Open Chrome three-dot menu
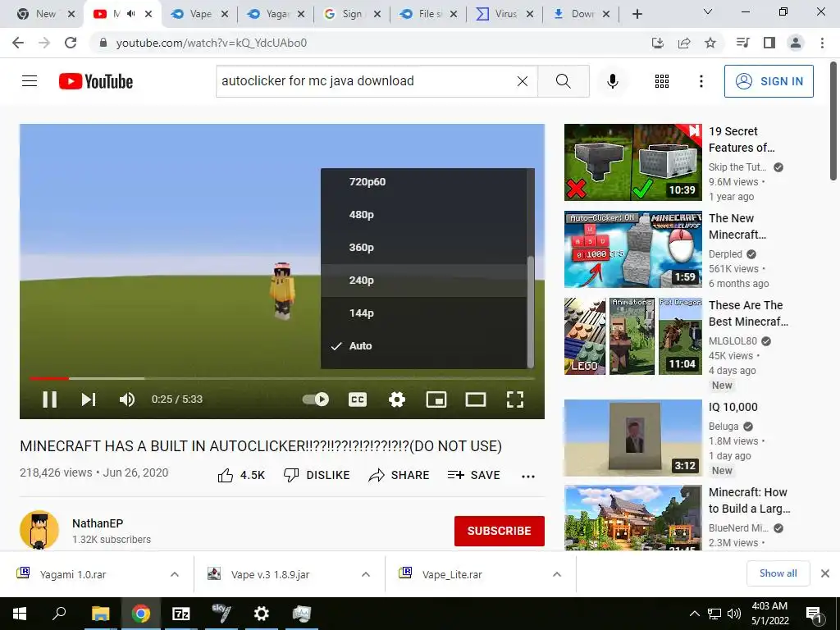Image resolution: width=840 pixels, height=630 pixels. pos(822,43)
